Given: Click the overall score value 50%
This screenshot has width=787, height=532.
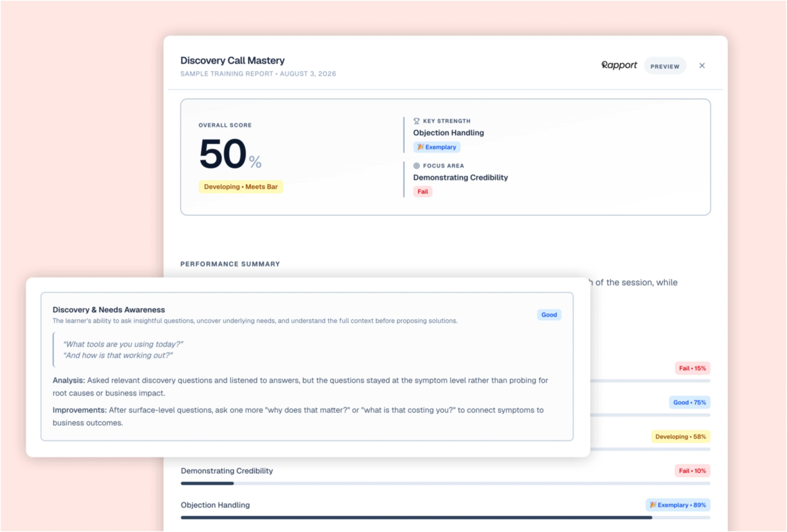Looking at the screenshot, I should tap(230, 154).
